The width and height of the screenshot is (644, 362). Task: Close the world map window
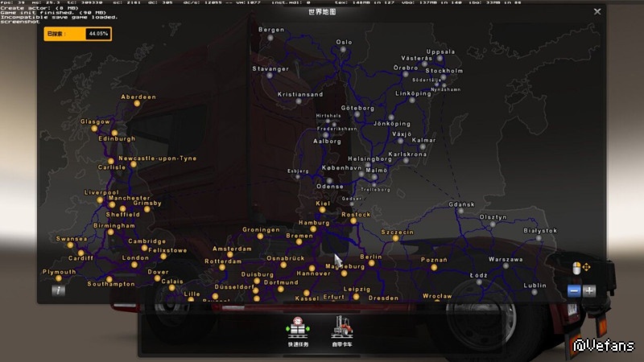(597, 11)
